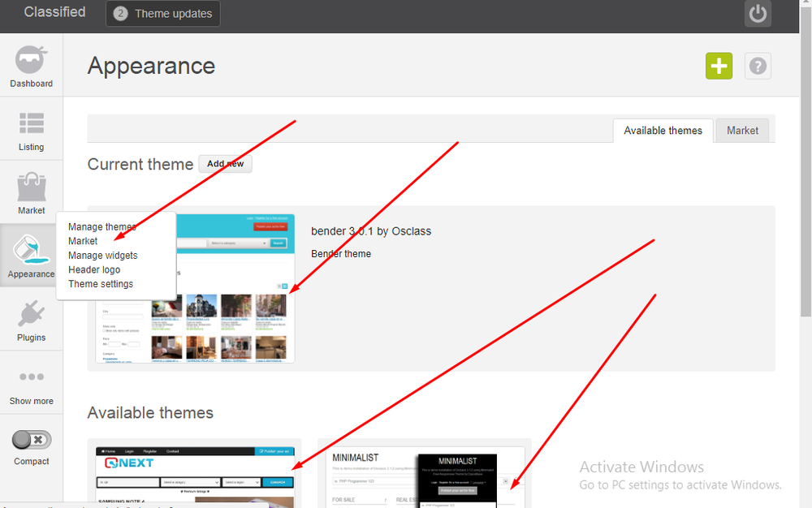Open the Theme updates notification
Screen dimensions: 812x508
163,14
